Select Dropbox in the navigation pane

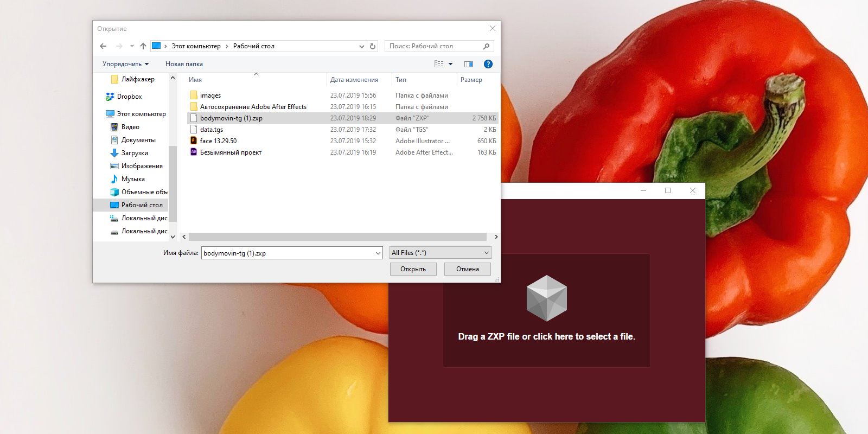(124, 97)
